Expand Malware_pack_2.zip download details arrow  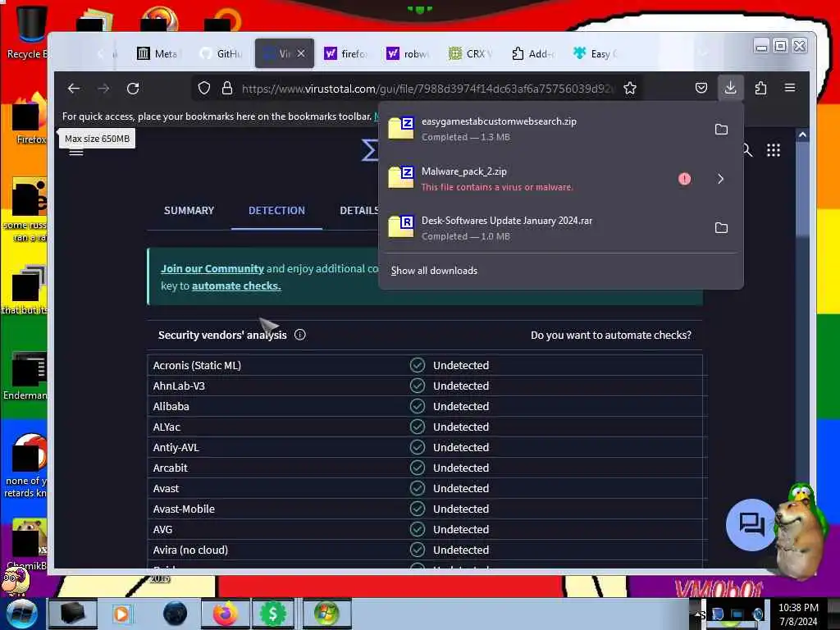click(720, 179)
